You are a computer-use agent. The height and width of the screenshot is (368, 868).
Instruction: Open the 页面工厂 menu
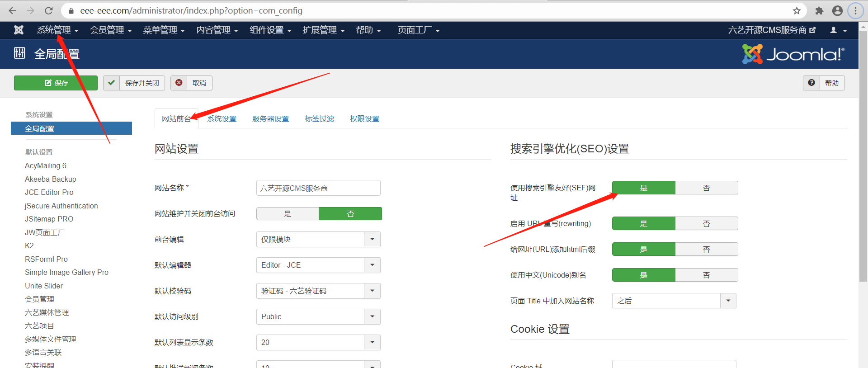pyautogui.click(x=419, y=30)
